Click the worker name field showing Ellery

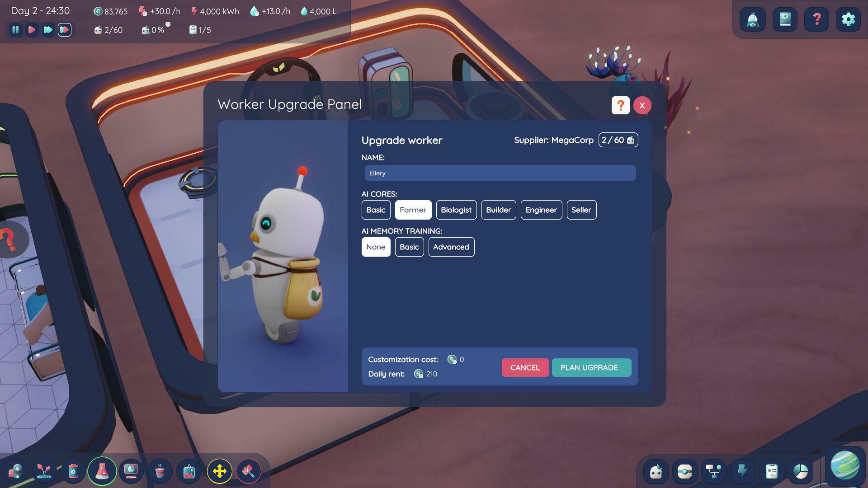click(x=500, y=173)
